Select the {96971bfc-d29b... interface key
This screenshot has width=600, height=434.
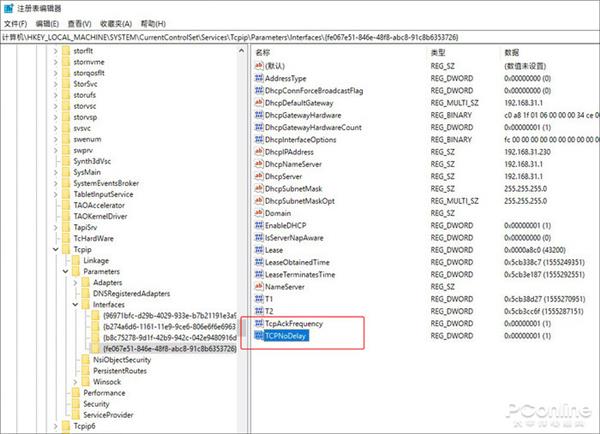(x=169, y=316)
